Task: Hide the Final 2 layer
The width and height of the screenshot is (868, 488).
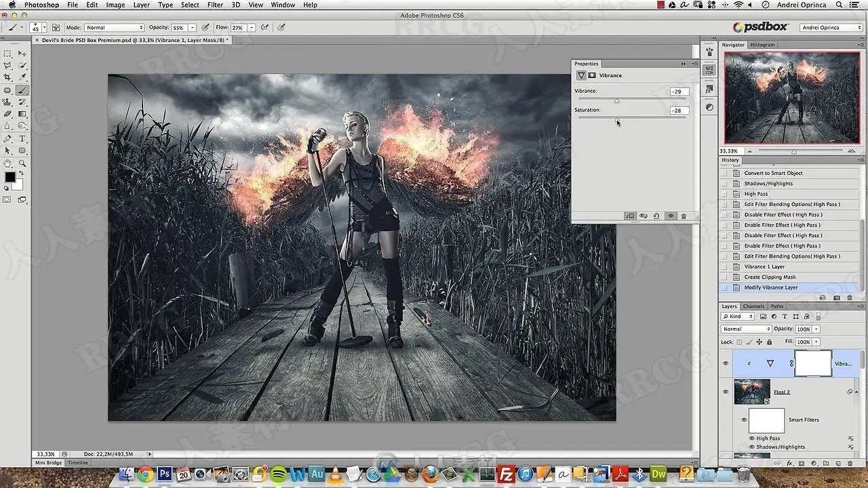Action: point(725,392)
